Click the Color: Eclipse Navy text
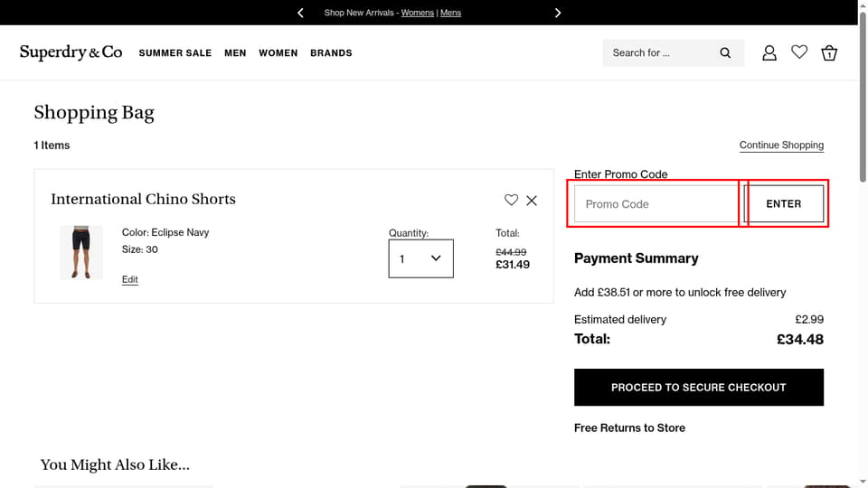 165,232
